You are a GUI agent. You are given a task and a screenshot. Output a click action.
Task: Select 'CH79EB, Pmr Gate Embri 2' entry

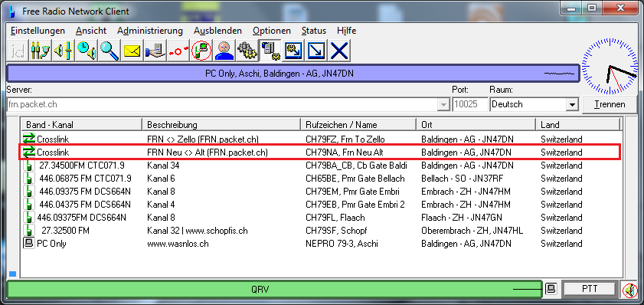click(x=355, y=205)
